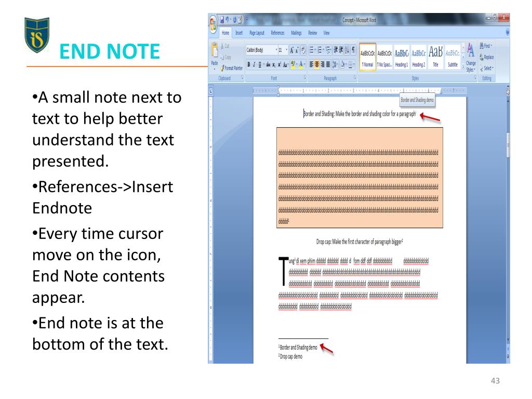
Task: Toggle Underline formatting
Action: click(x=260, y=64)
